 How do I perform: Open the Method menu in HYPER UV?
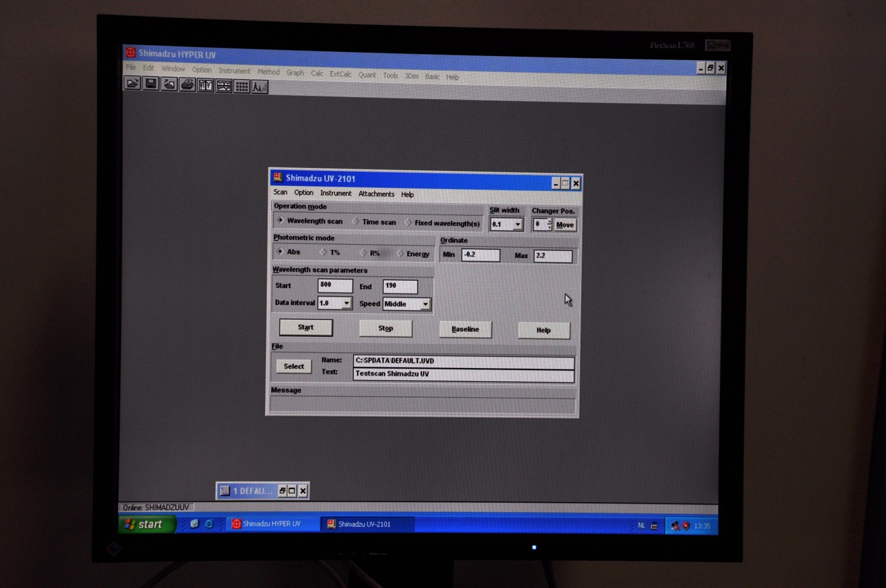tap(269, 72)
